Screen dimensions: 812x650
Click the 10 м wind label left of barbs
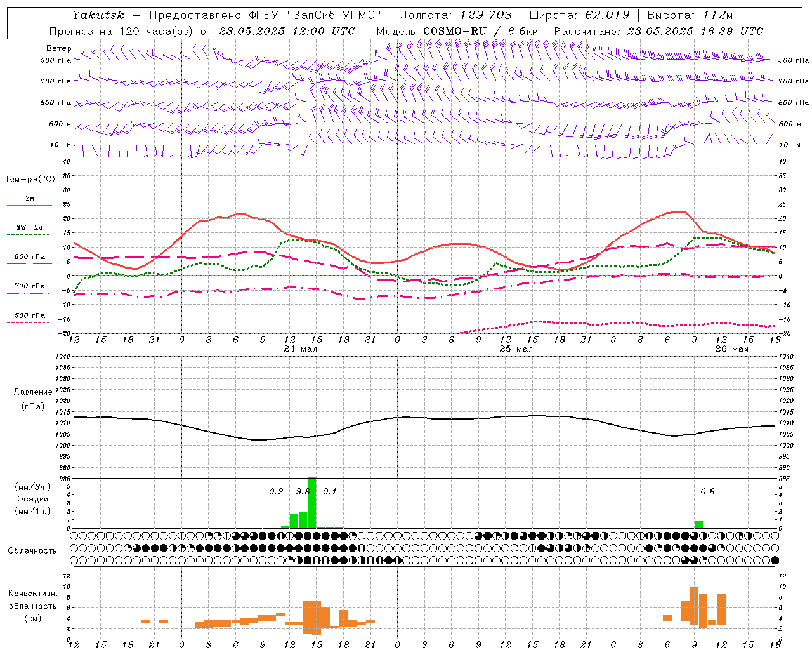coord(61,145)
